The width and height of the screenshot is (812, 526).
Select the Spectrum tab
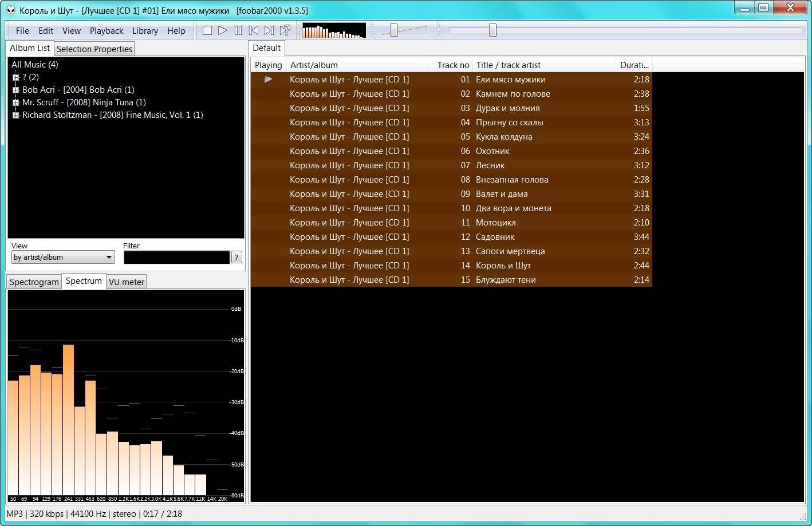pyautogui.click(x=84, y=281)
